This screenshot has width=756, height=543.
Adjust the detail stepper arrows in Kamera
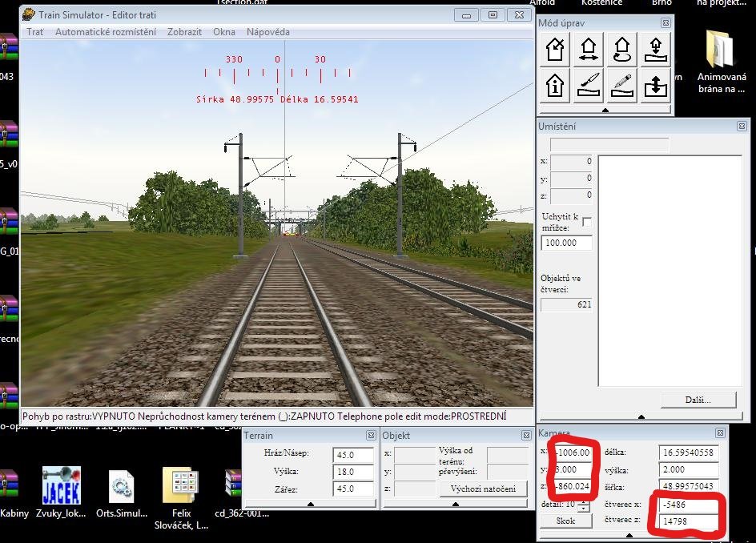coord(583,505)
